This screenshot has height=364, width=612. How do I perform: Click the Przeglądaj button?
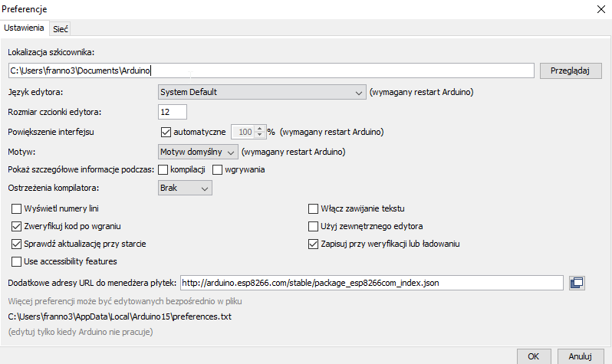pyautogui.click(x=571, y=71)
